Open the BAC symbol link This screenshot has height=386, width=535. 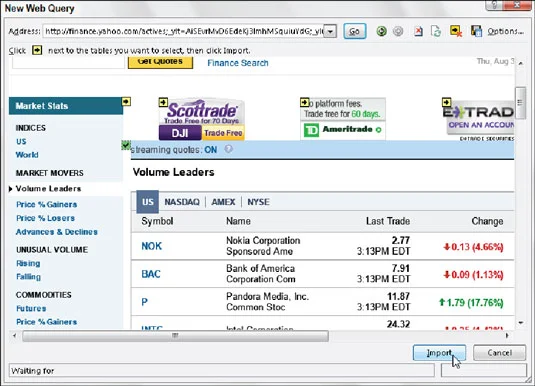(x=151, y=274)
